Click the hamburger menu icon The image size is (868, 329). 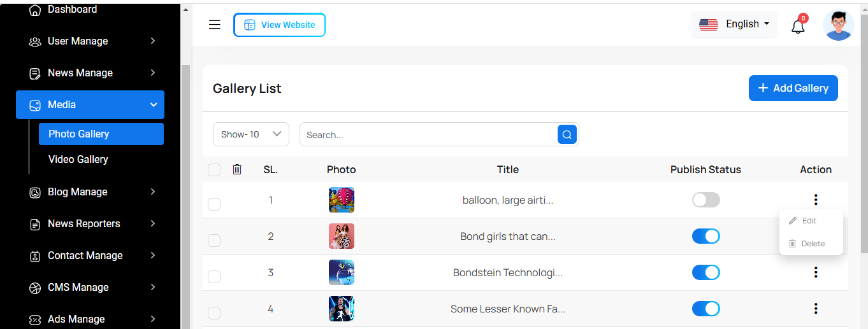(x=215, y=25)
